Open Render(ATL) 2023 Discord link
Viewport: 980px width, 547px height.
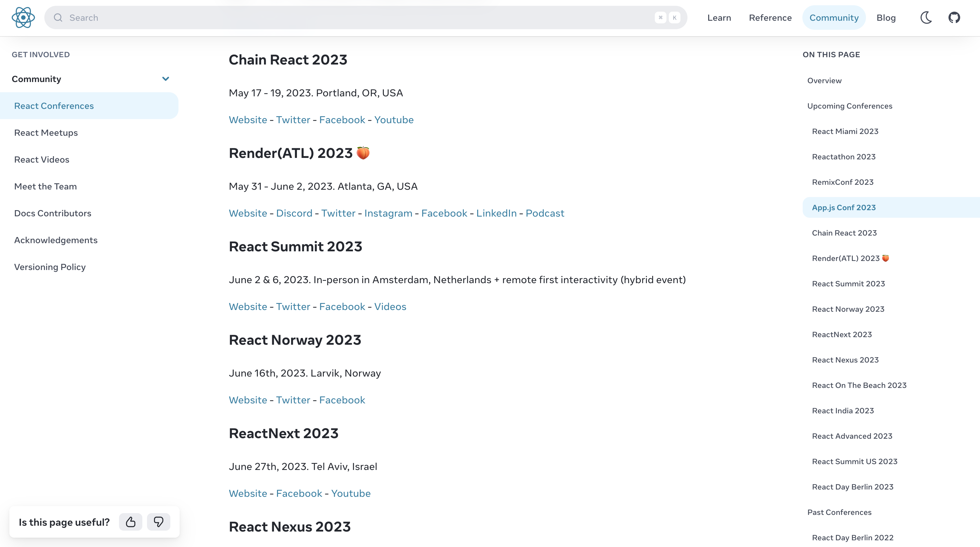(294, 213)
